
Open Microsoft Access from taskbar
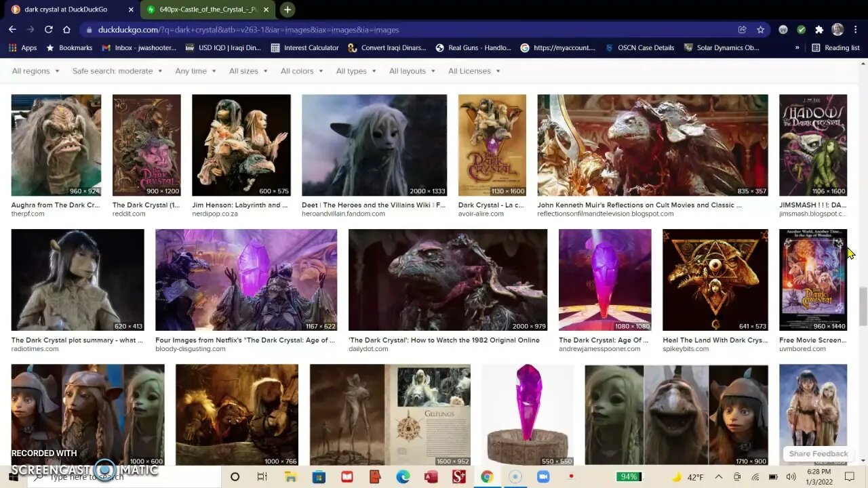coord(431,477)
